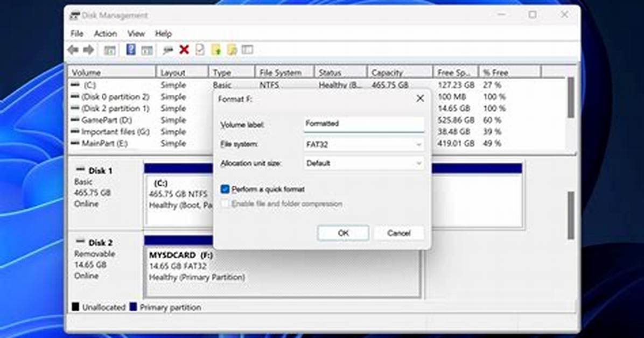Screen dimensions: 644x338
Task: Sort by the Status column header
Action: point(341,72)
